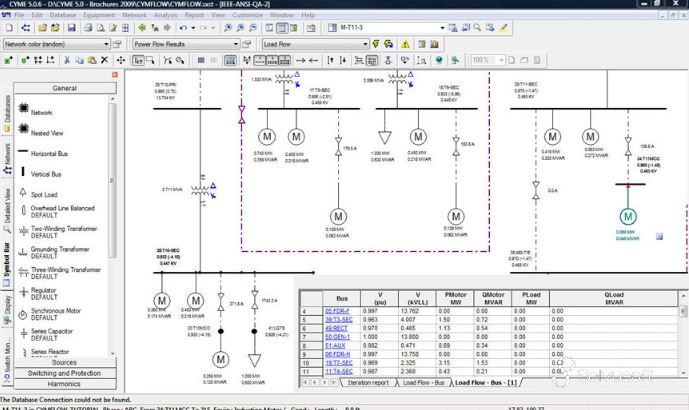Open the Equipment menu
Viewport: 689px width, 410px height.
point(98,15)
